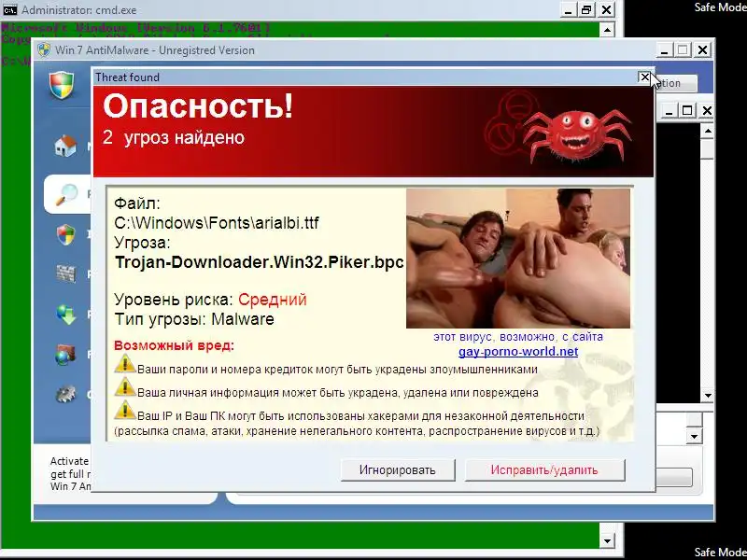Click the 'Activate' text in AntiMalware bottom panel
The width and height of the screenshot is (747, 560).
click(69, 461)
